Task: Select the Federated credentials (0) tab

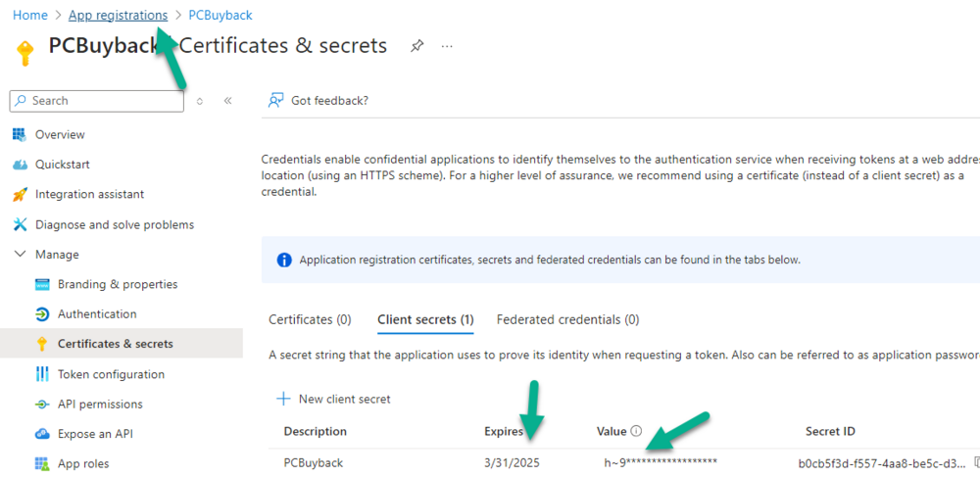Action: [567, 319]
